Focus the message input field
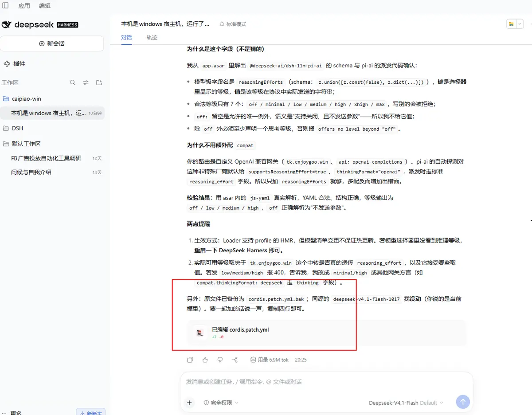Viewport: 532px width, 415px height. click(x=326, y=382)
